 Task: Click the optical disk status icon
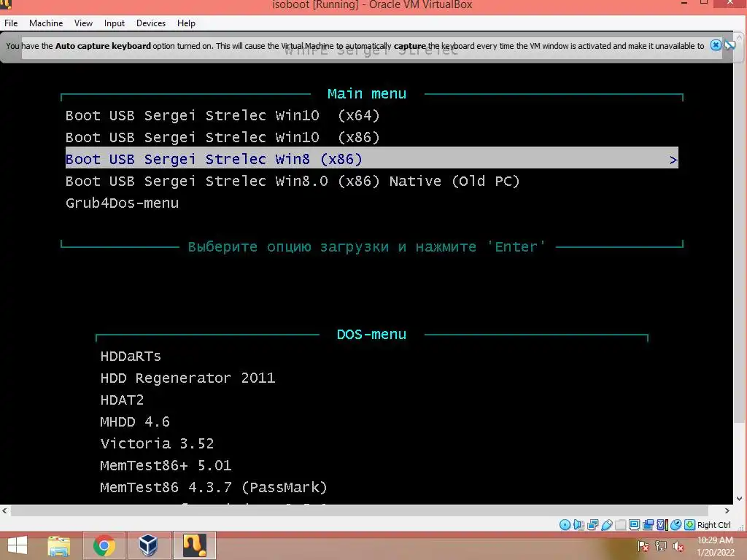pos(565,525)
